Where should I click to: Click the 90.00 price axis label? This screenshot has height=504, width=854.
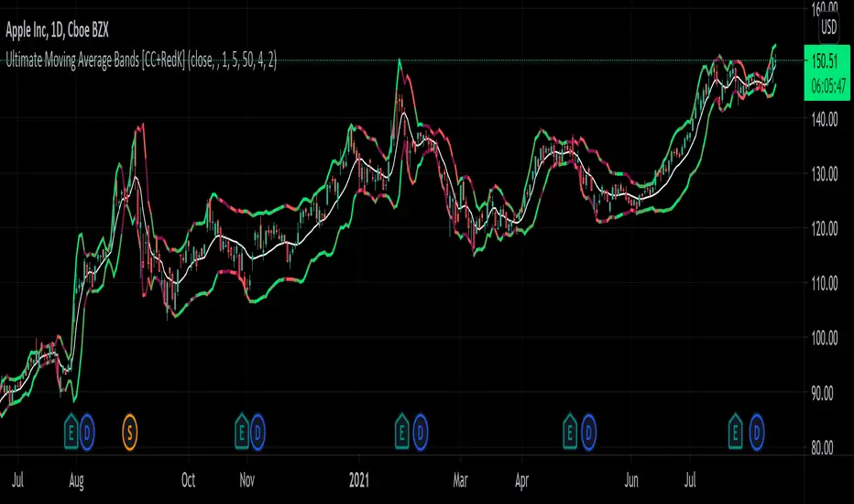tap(823, 393)
